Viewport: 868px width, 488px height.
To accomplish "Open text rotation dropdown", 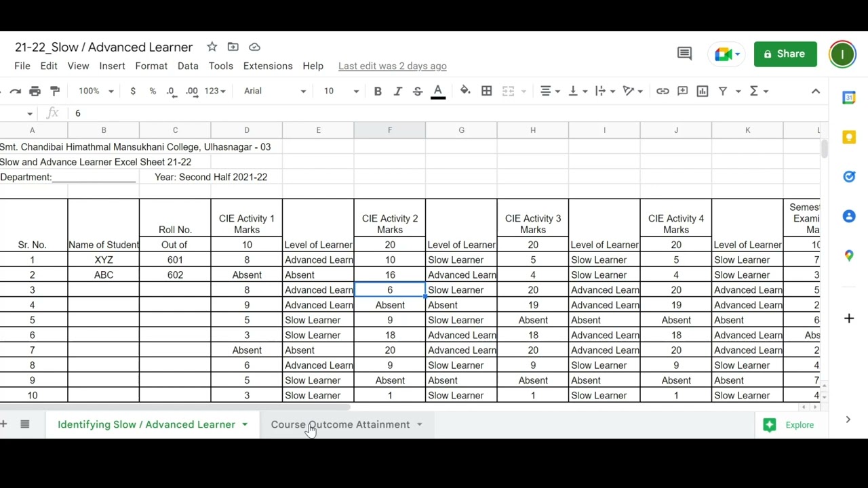I will [x=632, y=91].
